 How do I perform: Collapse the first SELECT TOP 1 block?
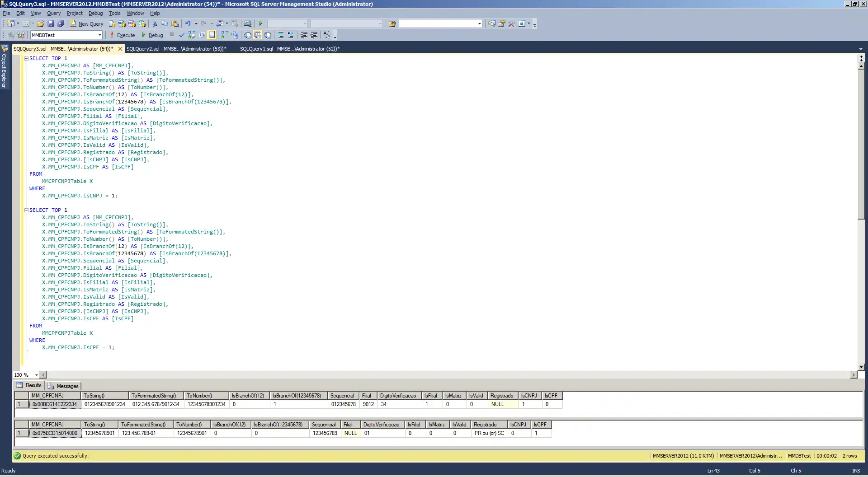tap(26, 58)
